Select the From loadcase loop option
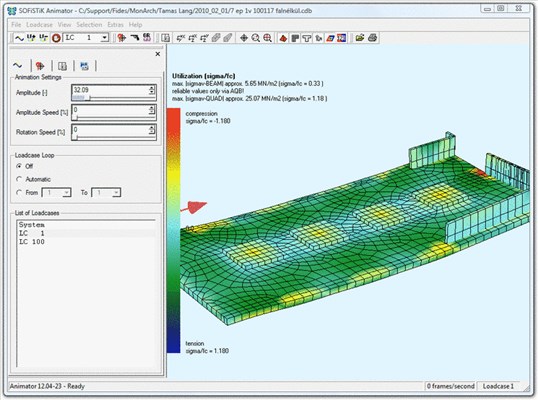Viewport: 538px width, 400px height. [19, 192]
